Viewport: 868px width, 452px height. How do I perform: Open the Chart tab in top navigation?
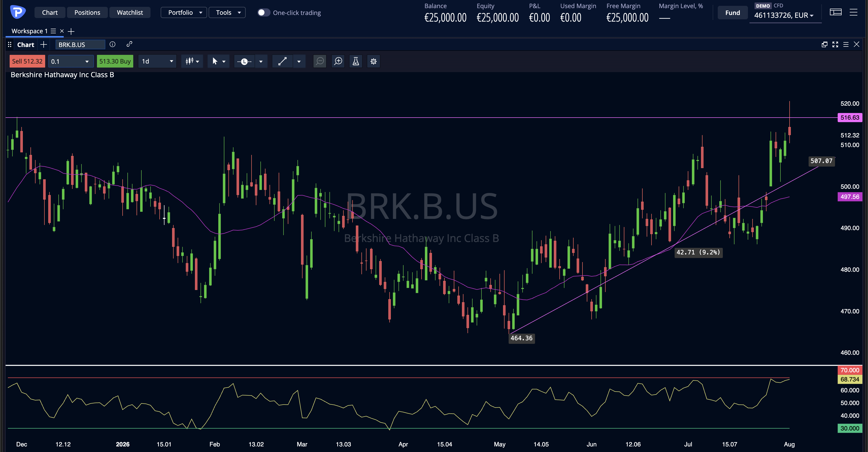click(49, 12)
